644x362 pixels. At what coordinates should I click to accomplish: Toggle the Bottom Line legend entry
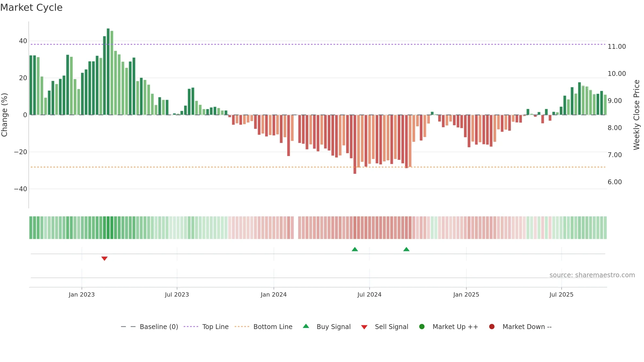[x=264, y=327]
